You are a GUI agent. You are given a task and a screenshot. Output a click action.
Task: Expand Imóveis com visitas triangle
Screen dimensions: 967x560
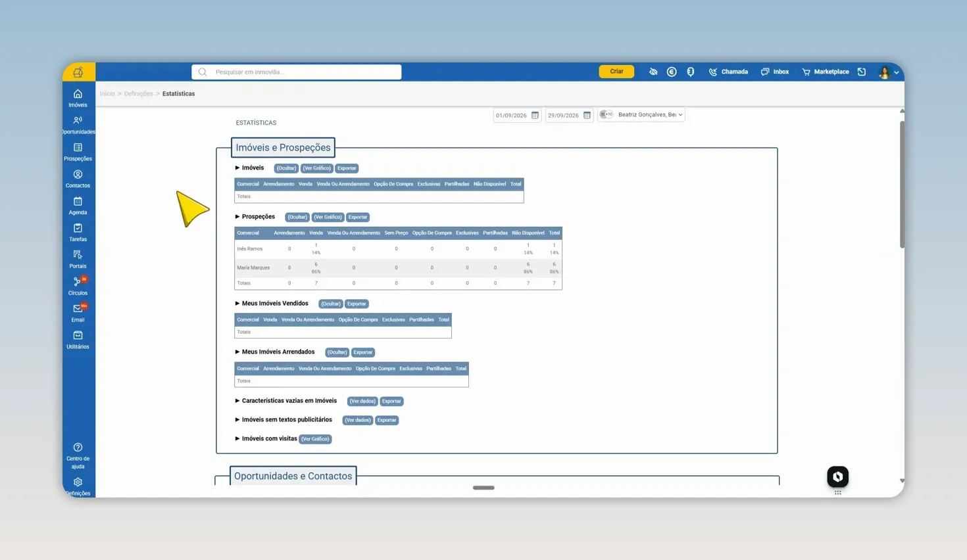(237, 438)
